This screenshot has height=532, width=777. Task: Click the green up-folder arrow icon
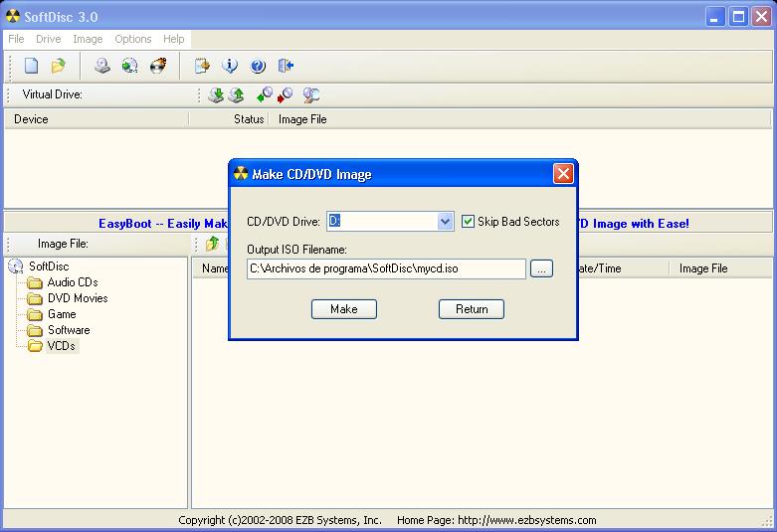click(213, 244)
